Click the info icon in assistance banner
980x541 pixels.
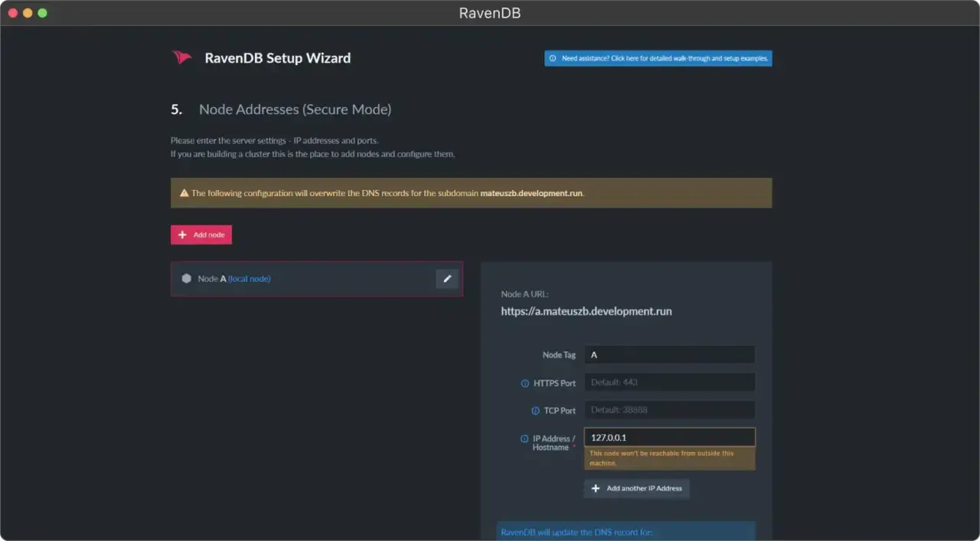tap(553, 58)
